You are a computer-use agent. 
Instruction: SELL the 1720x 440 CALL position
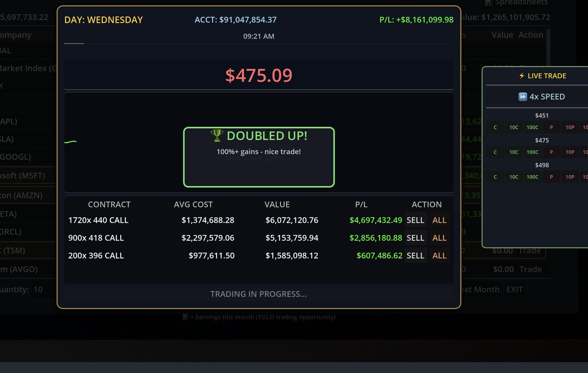415,220
